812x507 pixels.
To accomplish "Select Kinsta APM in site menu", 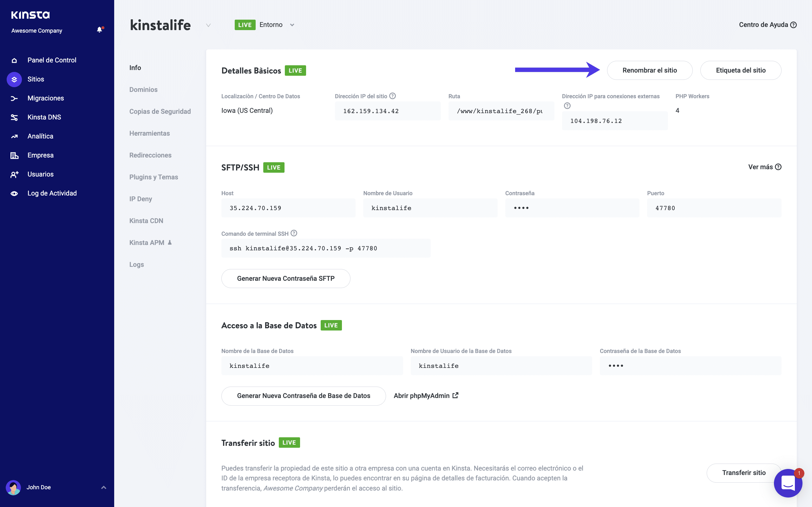I will pyautogui.click(x=147, y=242).
